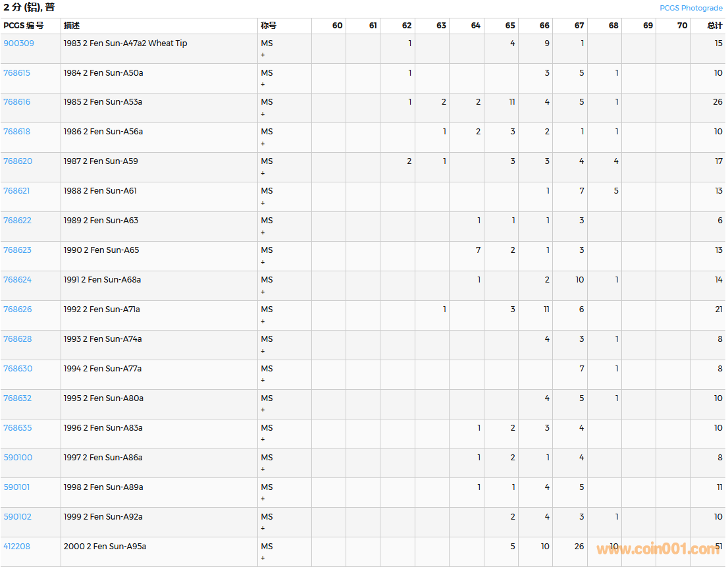Open the PCGS Photograde link
This screenshot has height=567, width=728.
[690, 8]
